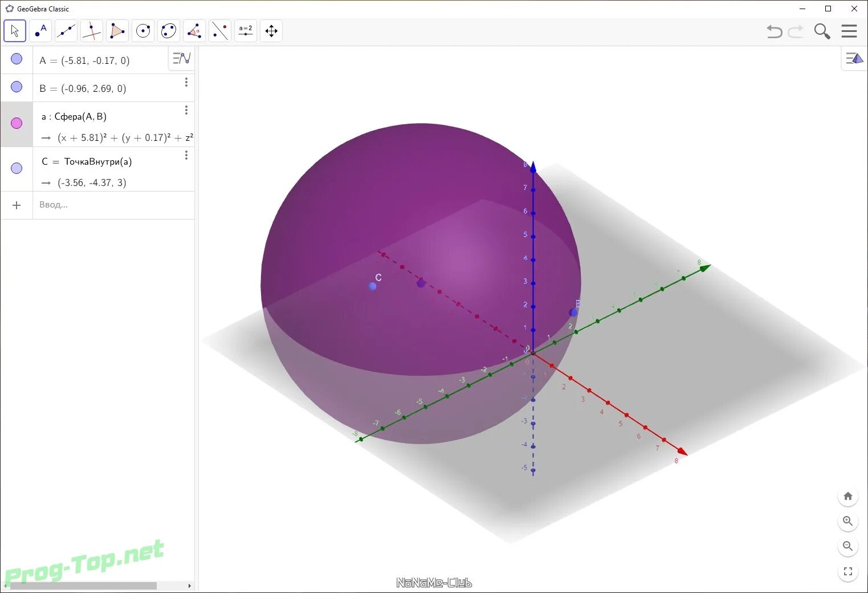Select the Point tool
The width and height of the screenshot is (868, 593).
40,31
